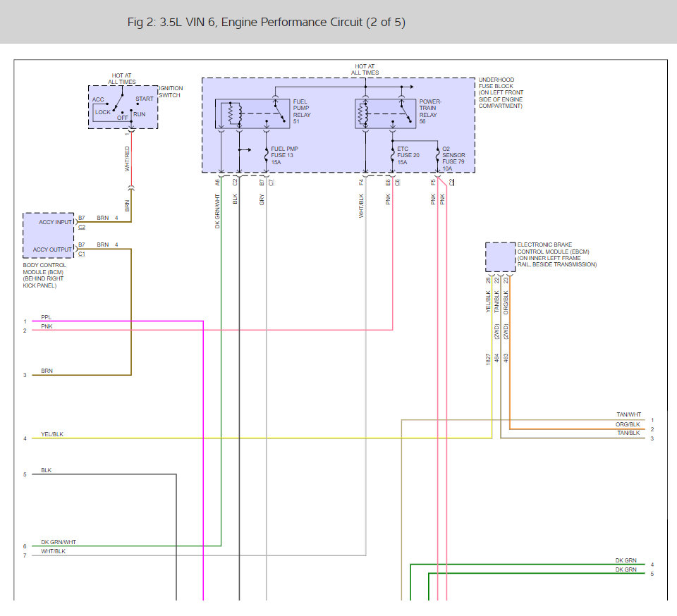Image resolution: width=677 pixels, height=616 pixels.
Task: Click circuit number 464
Action: click(496, 357)
